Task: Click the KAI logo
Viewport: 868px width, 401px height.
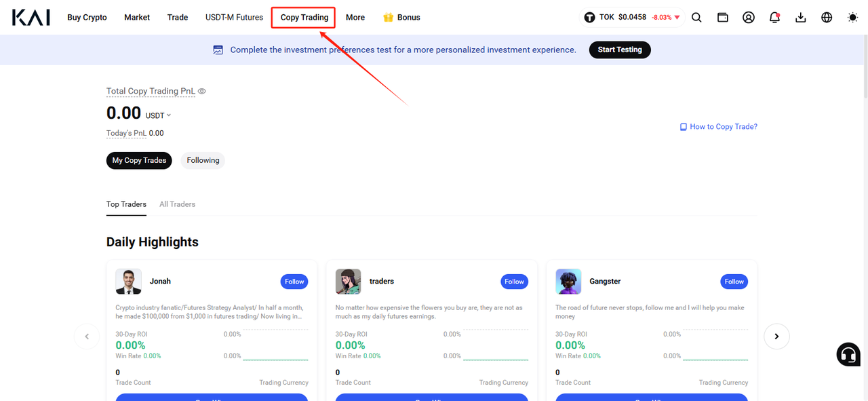Action: 31,17
